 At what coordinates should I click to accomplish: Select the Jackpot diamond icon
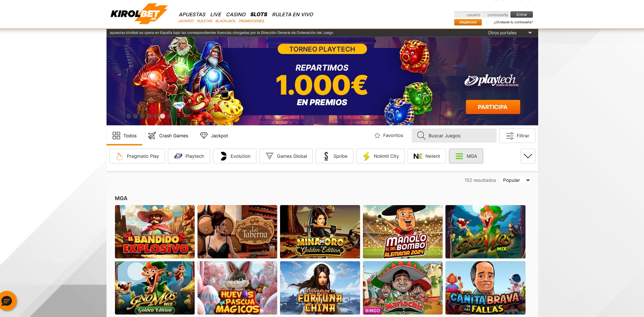[204, 136]
